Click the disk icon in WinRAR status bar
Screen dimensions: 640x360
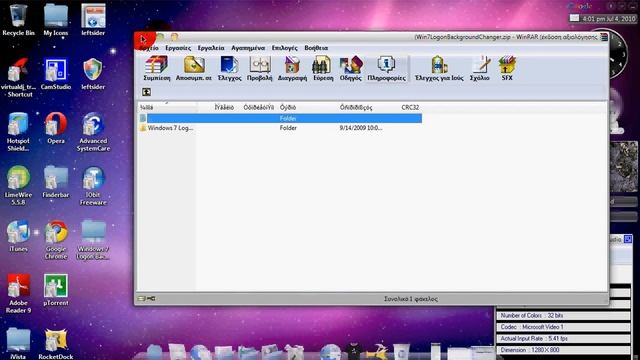pyautogui.click(x=142, y=299)
